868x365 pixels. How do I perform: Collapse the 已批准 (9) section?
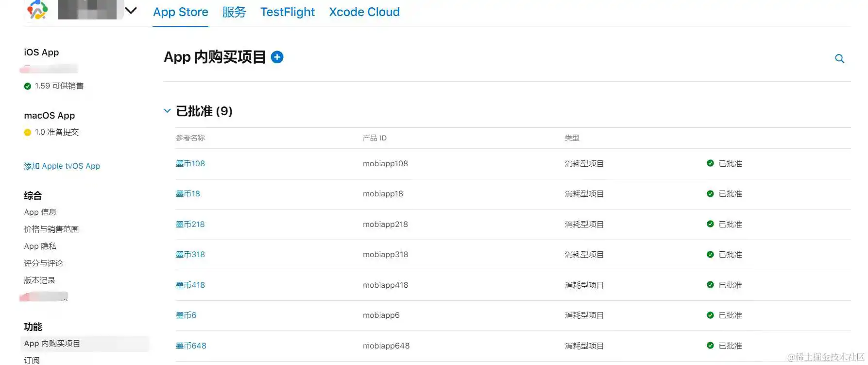point(167,111)
